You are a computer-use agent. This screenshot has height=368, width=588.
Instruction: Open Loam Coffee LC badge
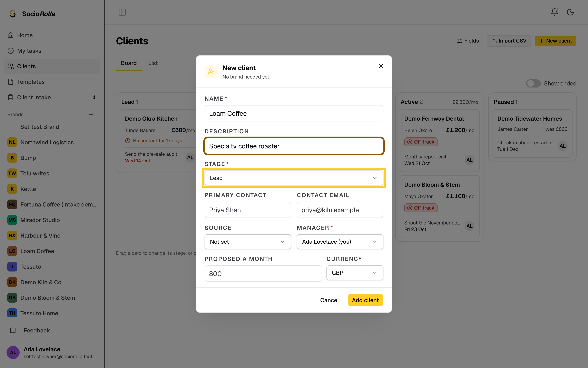pos(12,251)
